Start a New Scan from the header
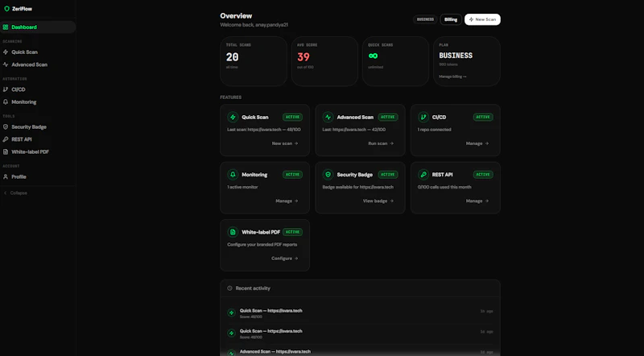 pyautogui.click(x=482, y=19)
